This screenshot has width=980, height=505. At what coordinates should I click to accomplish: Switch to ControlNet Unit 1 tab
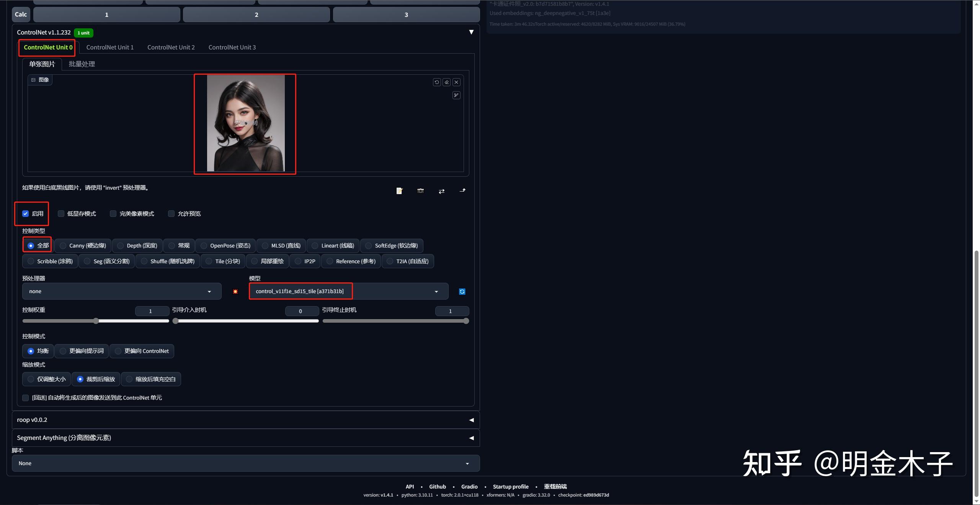110,47
